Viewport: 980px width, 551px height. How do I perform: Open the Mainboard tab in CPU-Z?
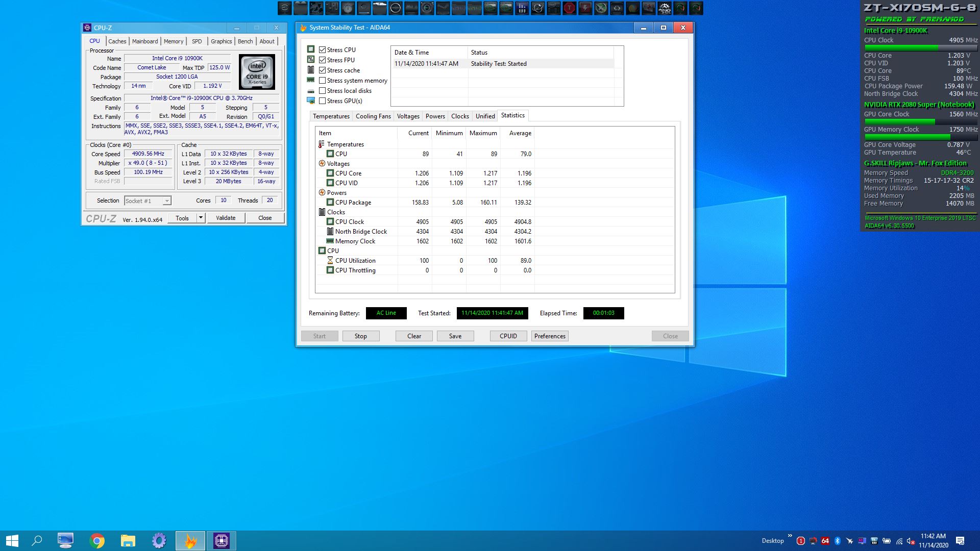145,41
